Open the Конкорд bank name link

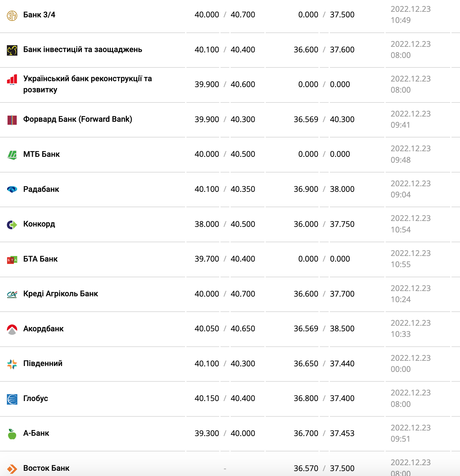[x=39, y=224]
